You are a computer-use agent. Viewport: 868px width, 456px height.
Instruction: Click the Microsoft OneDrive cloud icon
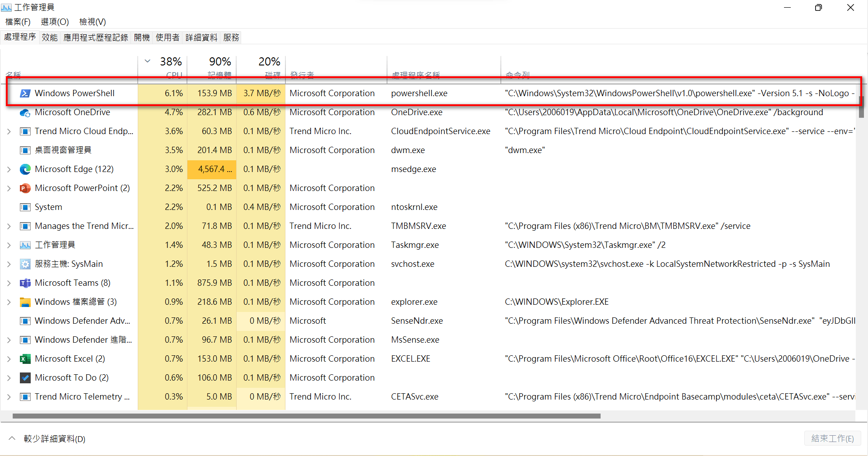25,112
